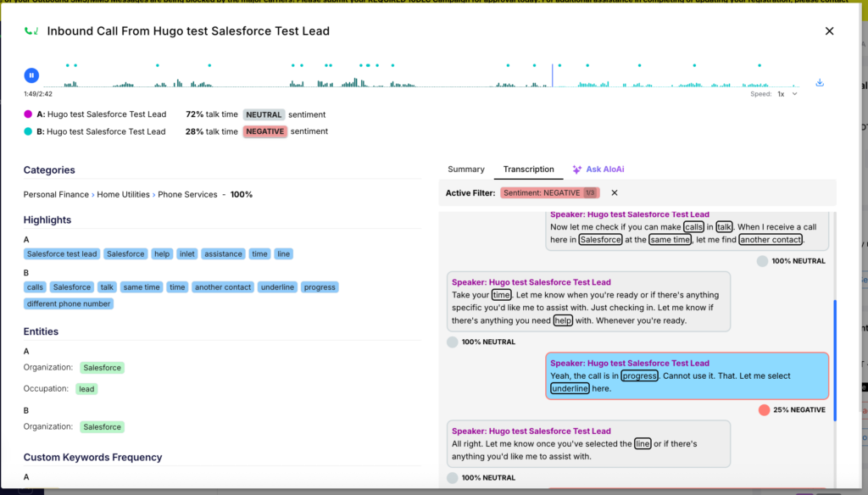The width and height of the screenshot is (868, 495).
Task: Click the Custom Keywords Frequency heading
Action: click(93, 458)
